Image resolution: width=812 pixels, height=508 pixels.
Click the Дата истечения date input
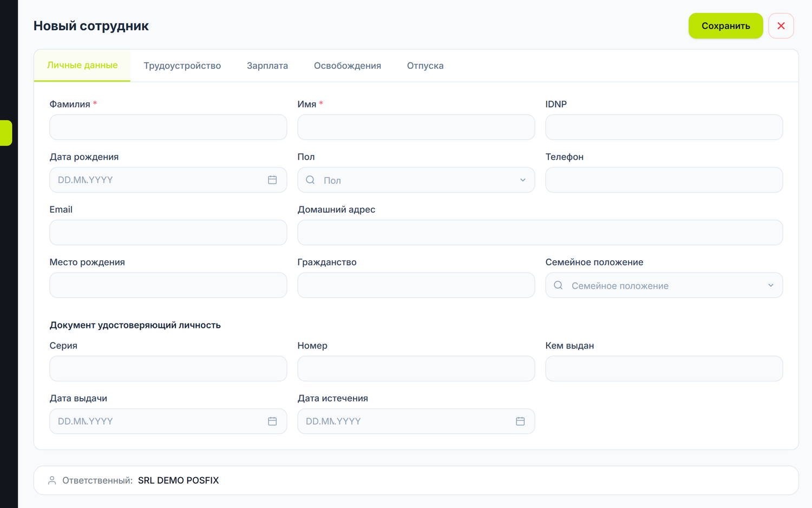(416, 421)
